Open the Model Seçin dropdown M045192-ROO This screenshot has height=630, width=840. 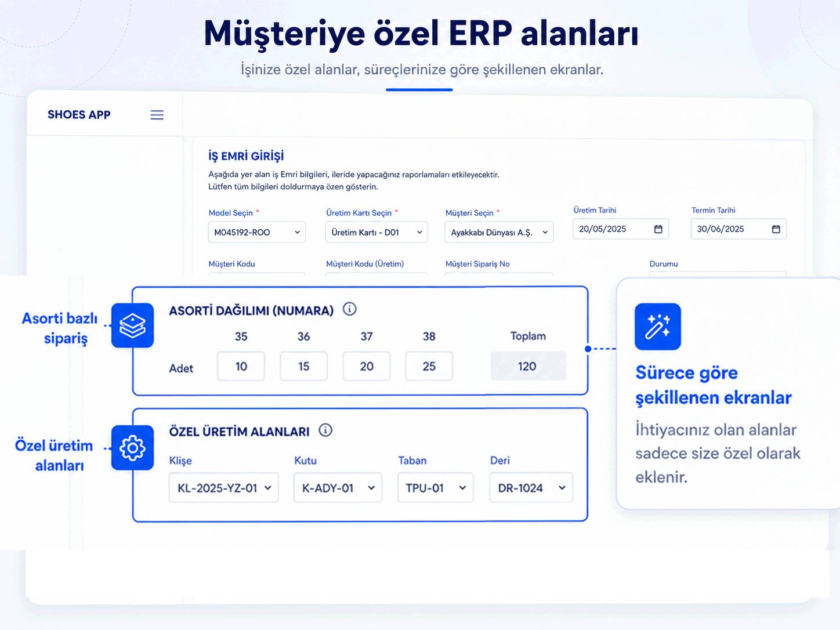coord(257,232)
